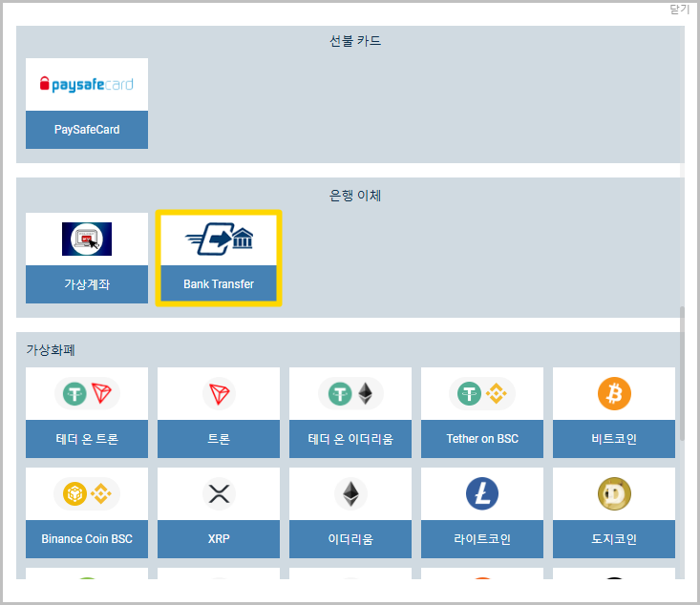The height and width of the screenshot is (605, 700).
Task: Click the Dogecoin icon
Action: (614, 494)
